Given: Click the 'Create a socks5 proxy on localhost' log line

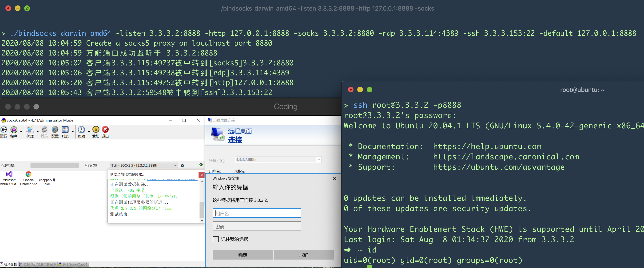Looking at the screenshot, I should coord(137,43).
